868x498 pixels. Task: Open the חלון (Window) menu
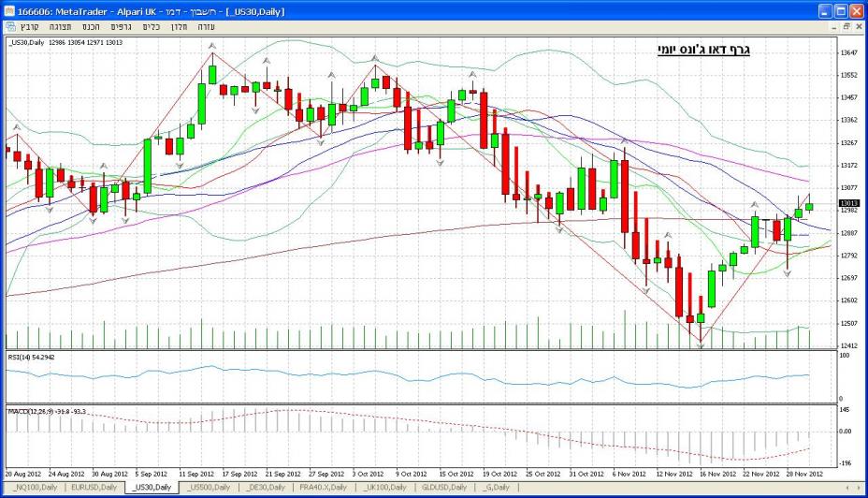coord(178,26)
